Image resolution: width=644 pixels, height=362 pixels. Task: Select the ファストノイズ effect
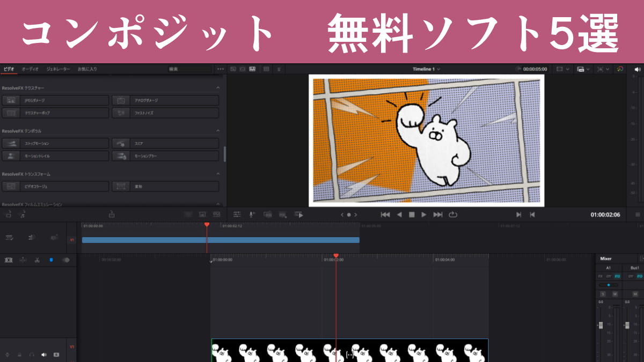(165, 113)
